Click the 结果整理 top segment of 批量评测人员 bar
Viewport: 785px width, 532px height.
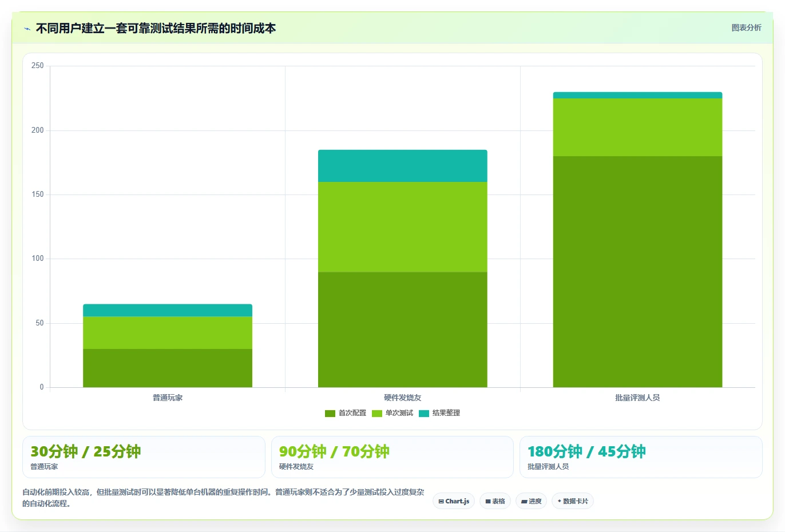[x=637, y=95]
